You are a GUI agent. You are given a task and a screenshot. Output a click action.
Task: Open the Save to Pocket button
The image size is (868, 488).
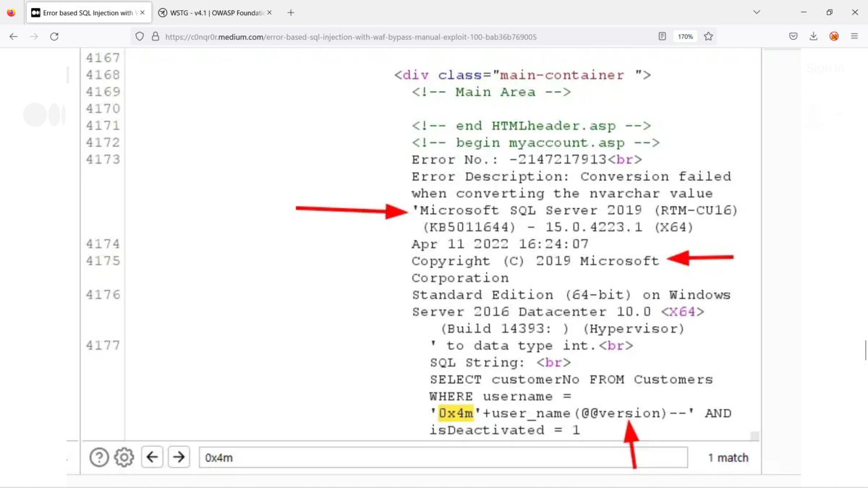click(793, 36)
